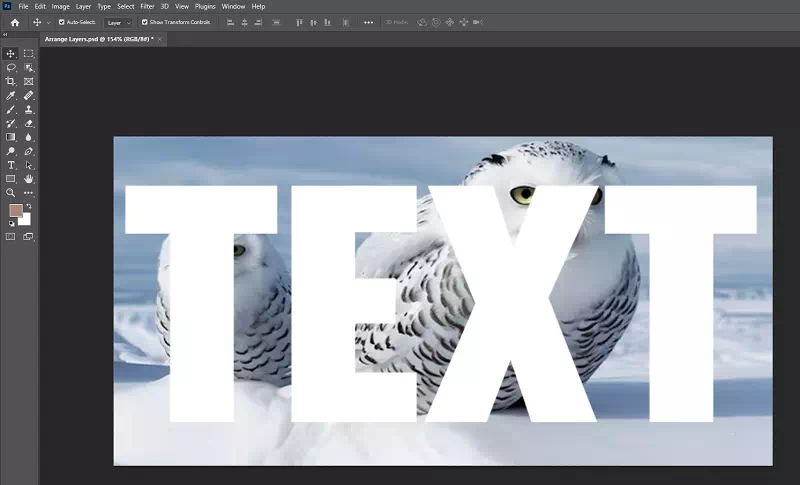Open the Filter menu
This screenshot has height=485, width=800.
coord(147,7)
